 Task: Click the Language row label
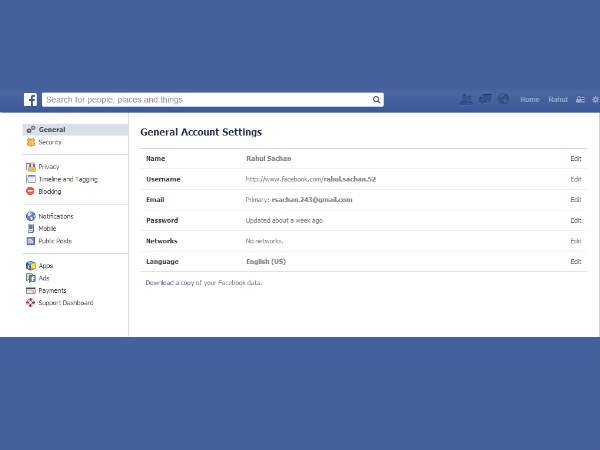point(162,262)
